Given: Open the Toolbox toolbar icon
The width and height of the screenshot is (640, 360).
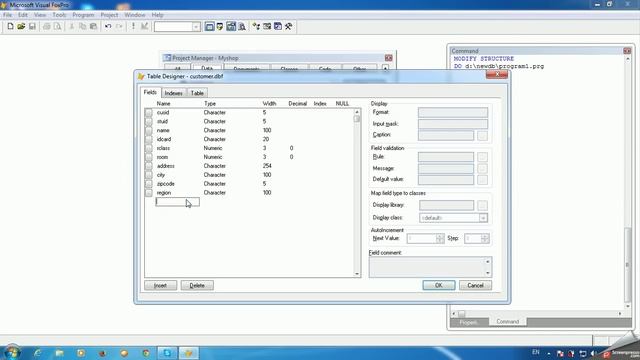Looking at the screenshot, I should tap(289, 27).
